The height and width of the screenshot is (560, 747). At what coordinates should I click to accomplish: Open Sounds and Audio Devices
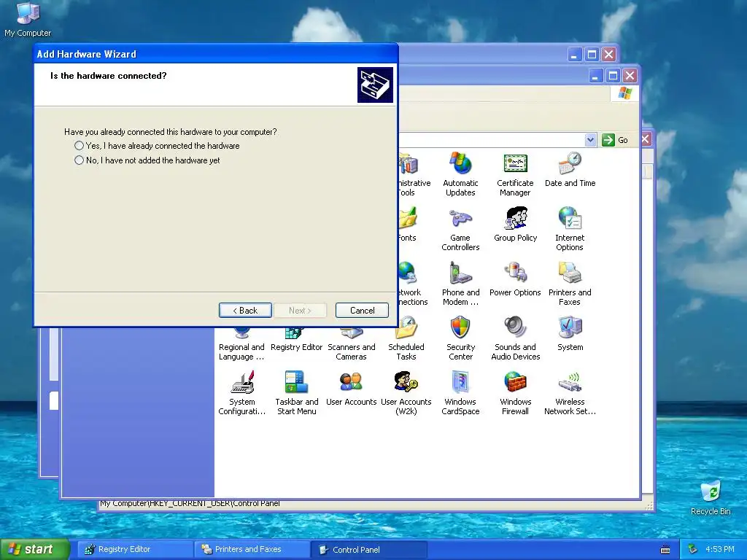coord(516,338)
